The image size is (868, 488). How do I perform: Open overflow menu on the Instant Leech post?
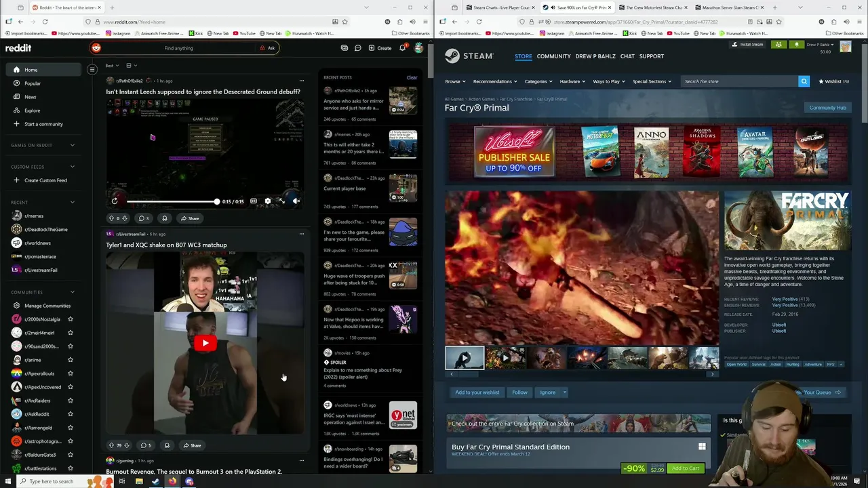click(x=302, y=81)
